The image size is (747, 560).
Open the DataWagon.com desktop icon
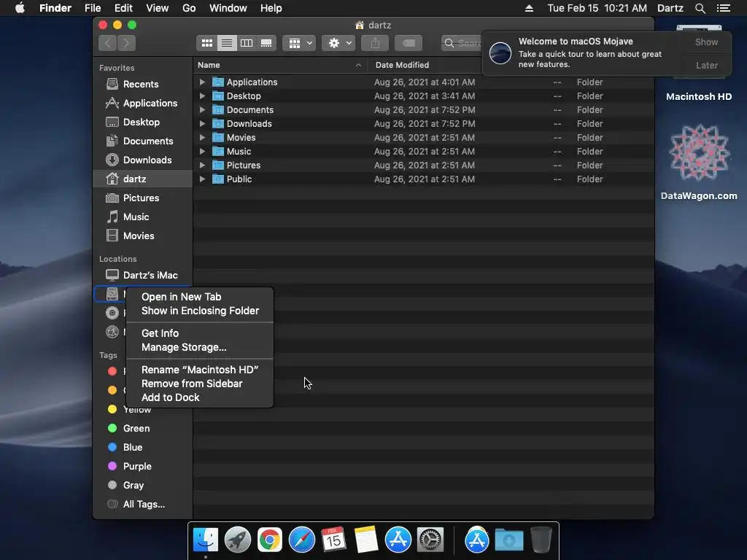click(698, 153)
